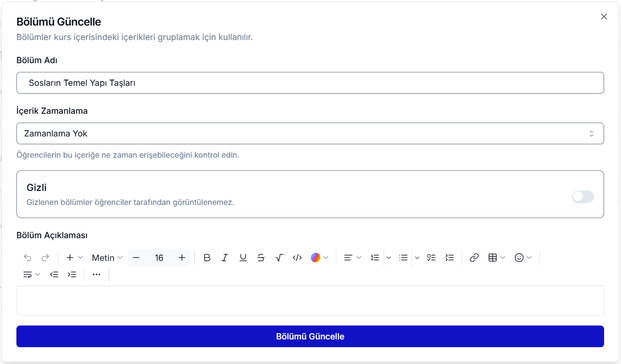Click the İçerik Zamanlama label
The height and width of the screenshot is (364, 621).
click(x=52, y=111)
